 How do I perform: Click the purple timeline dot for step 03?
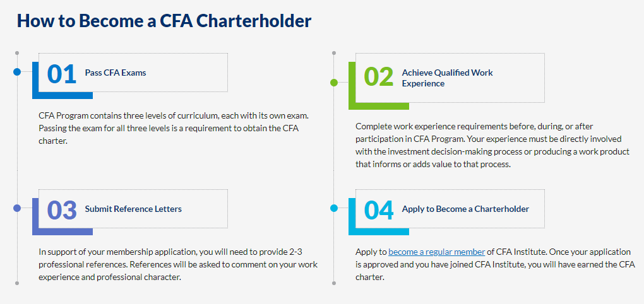17,208
